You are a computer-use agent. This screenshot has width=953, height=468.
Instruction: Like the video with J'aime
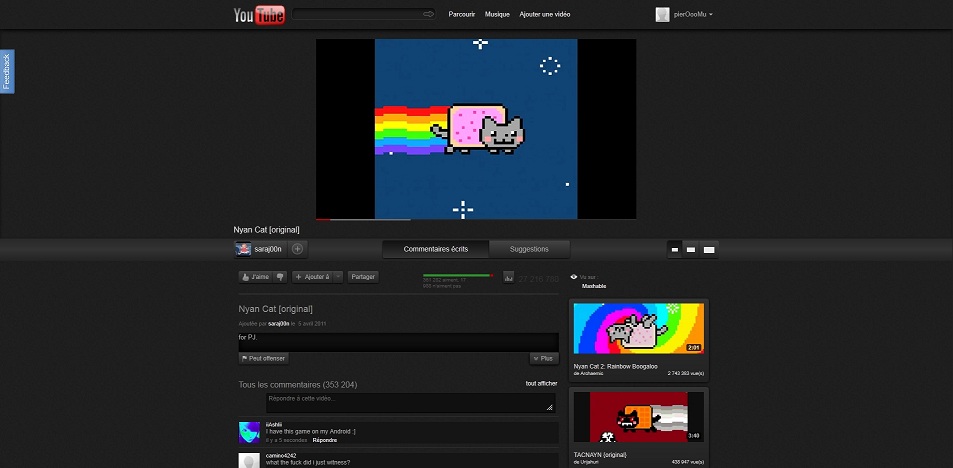click(256, 277)
